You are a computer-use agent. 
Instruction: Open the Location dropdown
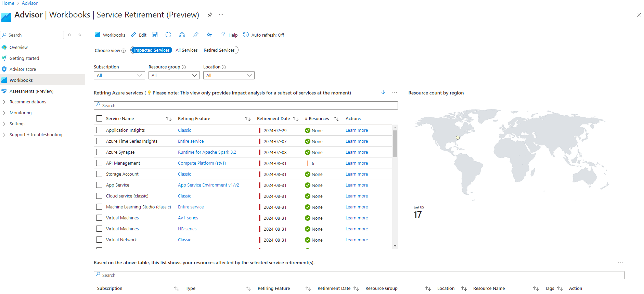point(229,75)
